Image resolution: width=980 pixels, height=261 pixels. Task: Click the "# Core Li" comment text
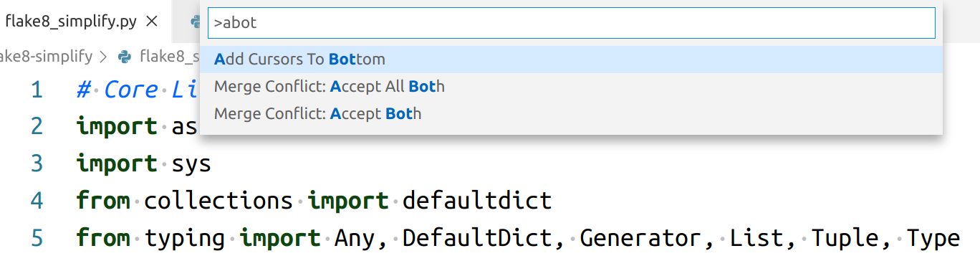click(x=138, y=90)
